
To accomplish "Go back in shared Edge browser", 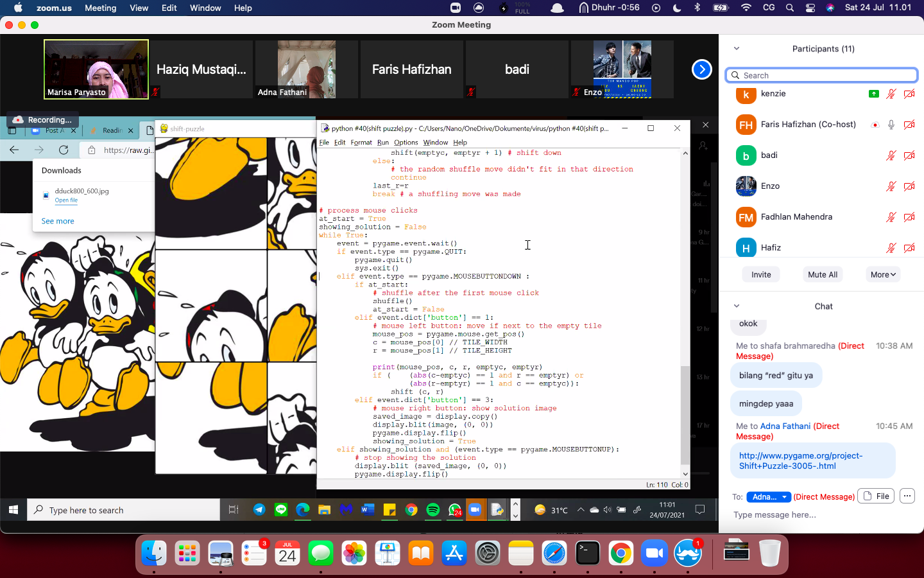I will [14, 150].
